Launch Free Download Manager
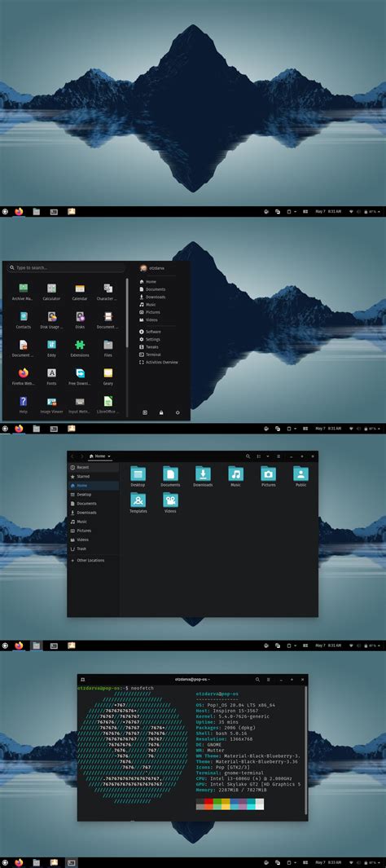The height and width of the screenshot is (868, 386). tap(80, 377)
